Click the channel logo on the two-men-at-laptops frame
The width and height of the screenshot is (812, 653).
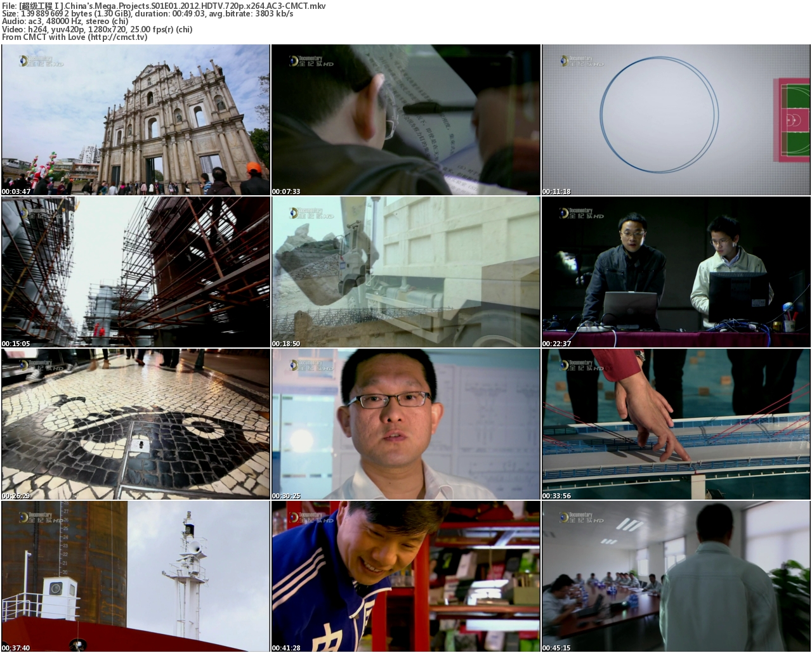tap(582, 213)
